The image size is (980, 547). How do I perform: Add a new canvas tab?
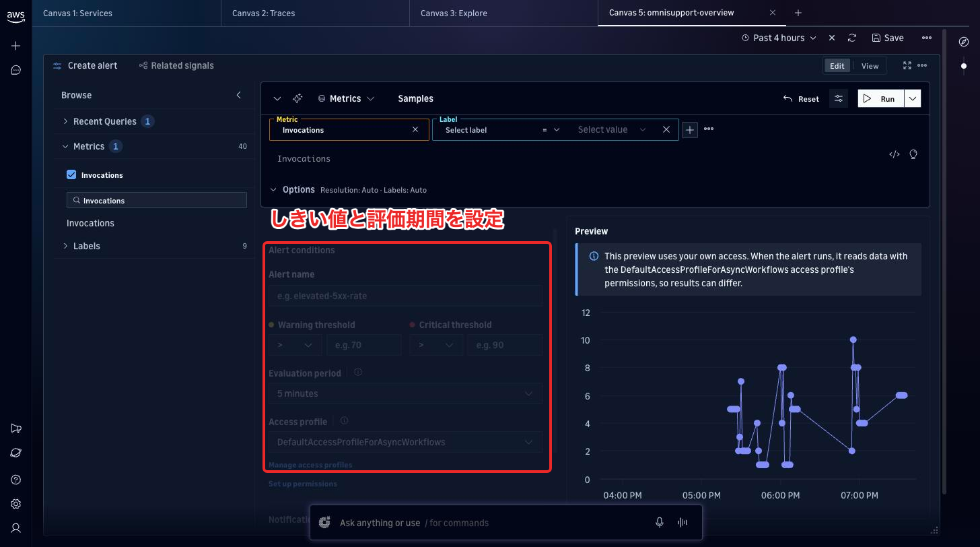point(798,13)
